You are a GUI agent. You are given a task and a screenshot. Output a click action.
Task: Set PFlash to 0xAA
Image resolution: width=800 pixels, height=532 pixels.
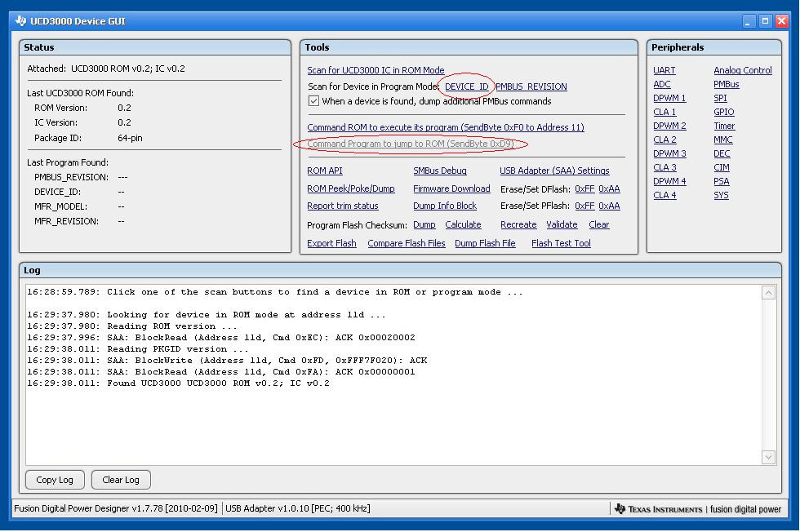click(609, 206)
